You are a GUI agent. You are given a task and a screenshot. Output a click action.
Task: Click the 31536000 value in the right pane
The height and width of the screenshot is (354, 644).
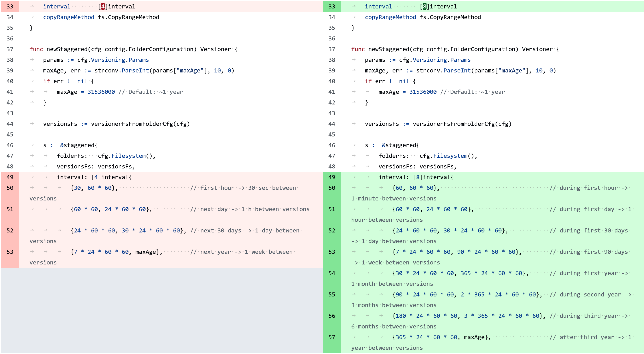pos(423,92)
